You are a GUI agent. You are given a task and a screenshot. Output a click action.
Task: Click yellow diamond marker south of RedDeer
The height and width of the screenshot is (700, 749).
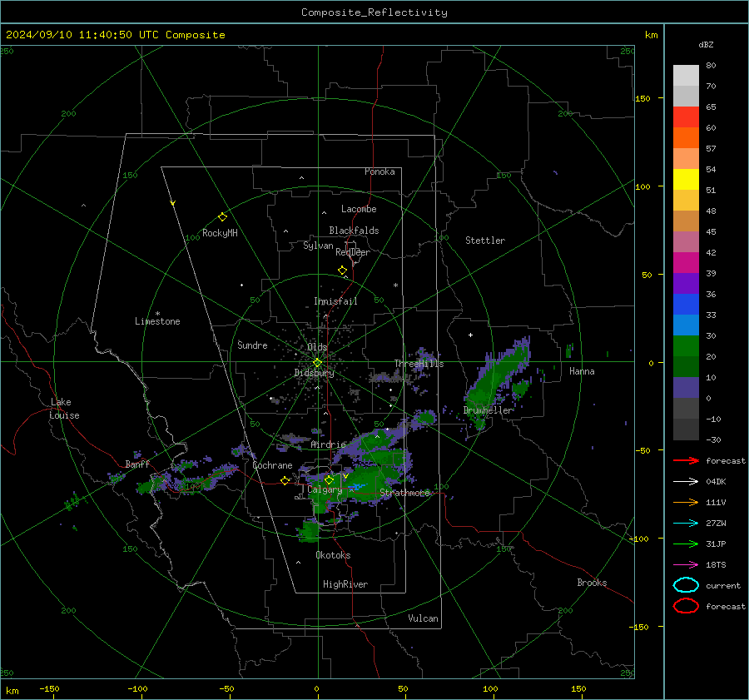pyautogui.click(x=342, y=271)
